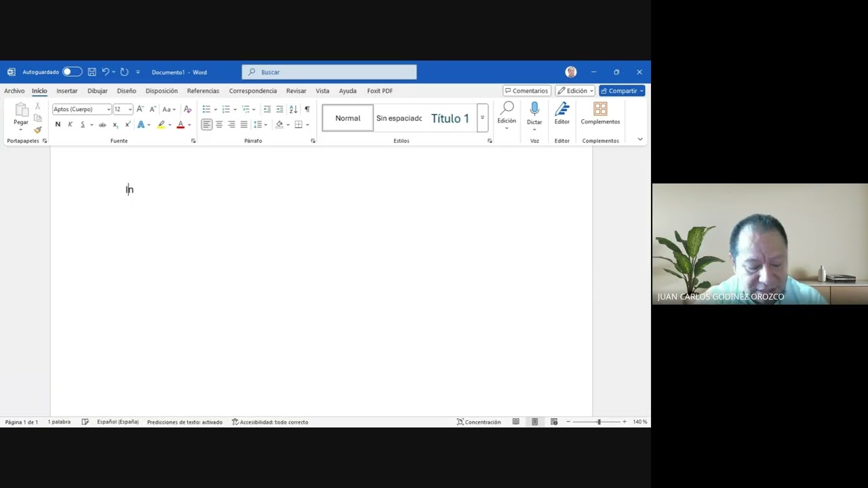
Task: Switch to the Diseño tab
Action: tap(127, 91)
